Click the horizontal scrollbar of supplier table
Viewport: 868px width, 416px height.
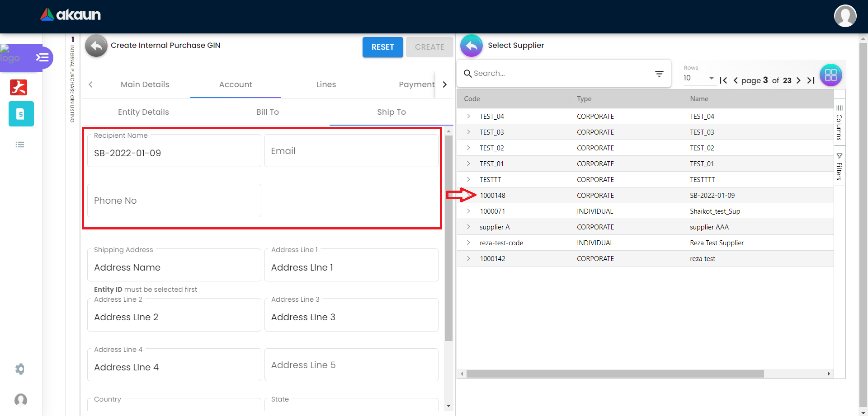pos(615,374)
